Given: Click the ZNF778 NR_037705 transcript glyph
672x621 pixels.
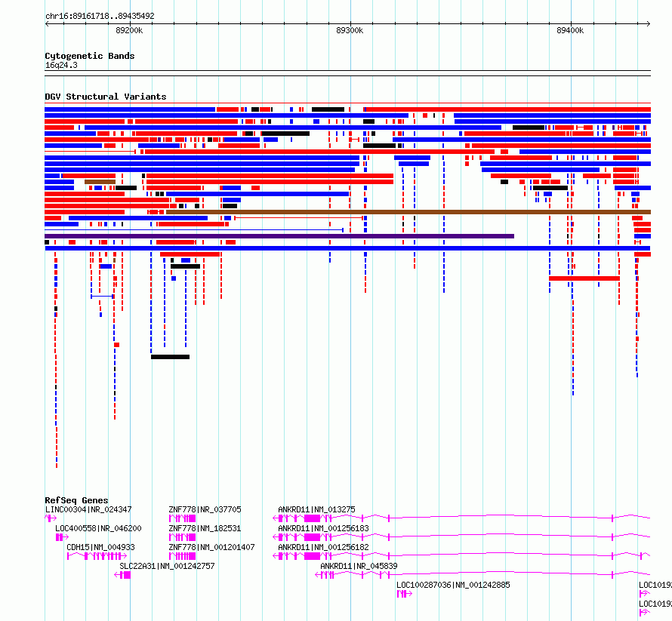Looking at the screenshot, I should [x=183, y=518].
